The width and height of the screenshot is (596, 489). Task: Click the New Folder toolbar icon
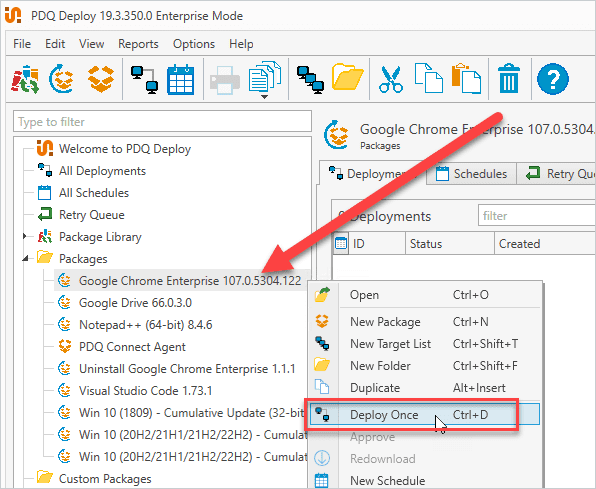click(347, 77)
